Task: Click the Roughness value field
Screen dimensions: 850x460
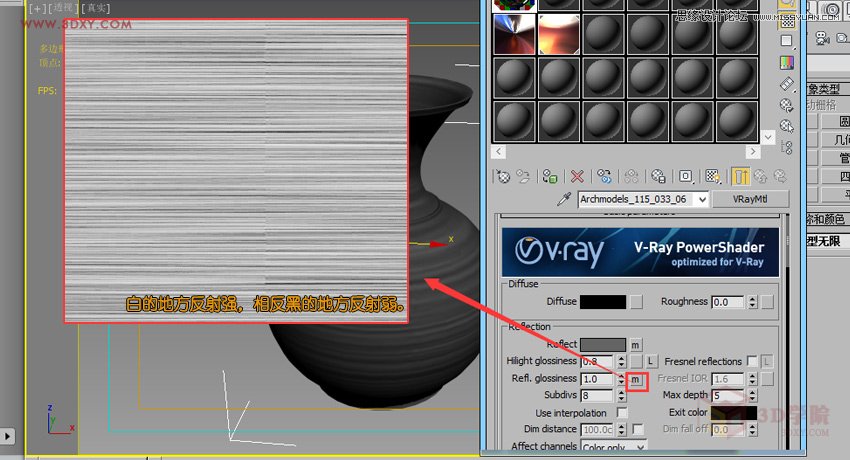Action: tap(728, 302)
